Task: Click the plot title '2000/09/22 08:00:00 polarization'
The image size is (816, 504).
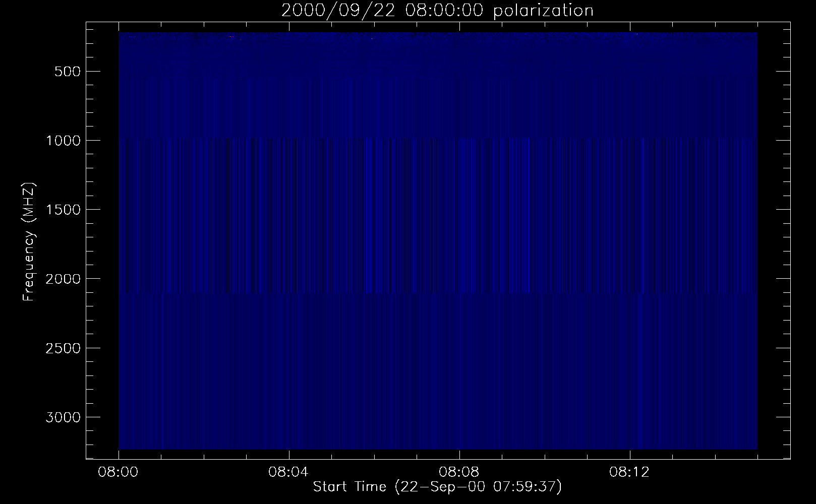Action: click(x=437, y=11)
